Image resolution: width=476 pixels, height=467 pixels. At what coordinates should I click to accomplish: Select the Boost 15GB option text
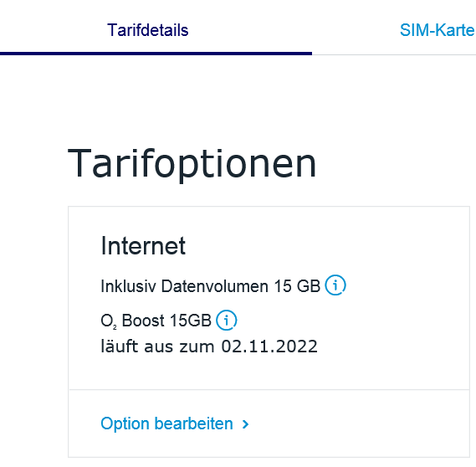point(166,321)
